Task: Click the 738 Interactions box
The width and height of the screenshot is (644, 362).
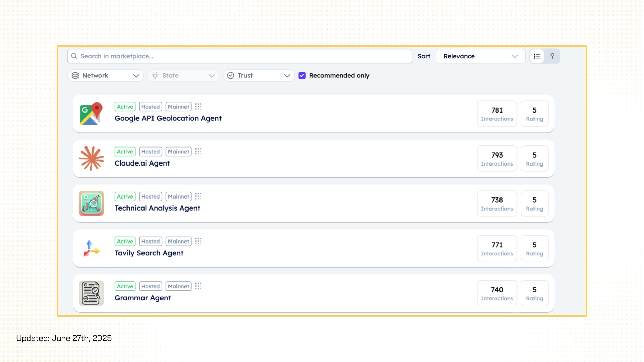Action: [497, 203]
